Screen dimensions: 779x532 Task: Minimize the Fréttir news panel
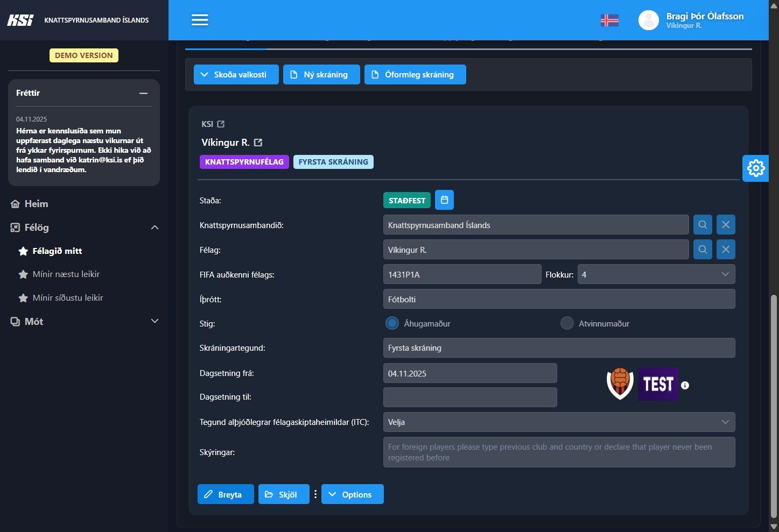(x=143, y=93)
